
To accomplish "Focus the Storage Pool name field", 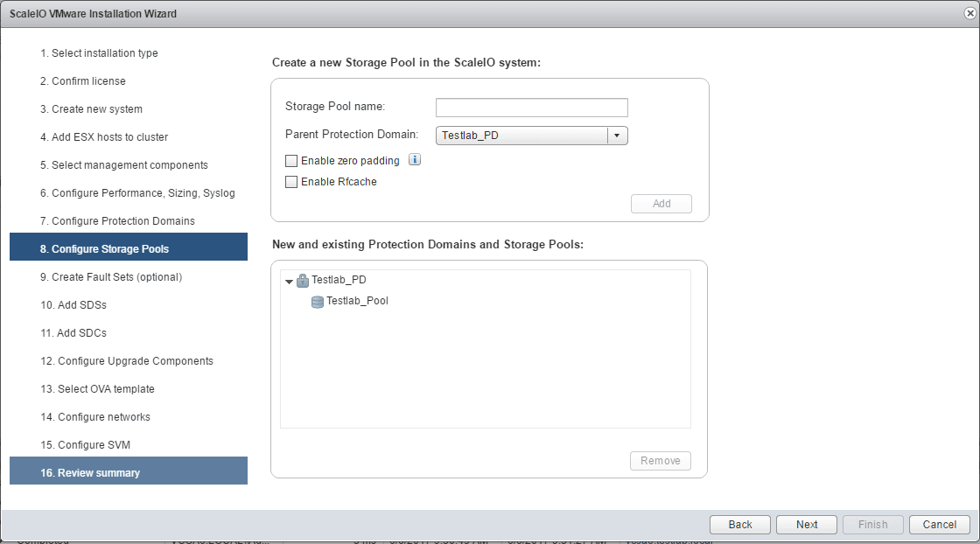I will tap(532, 108).
